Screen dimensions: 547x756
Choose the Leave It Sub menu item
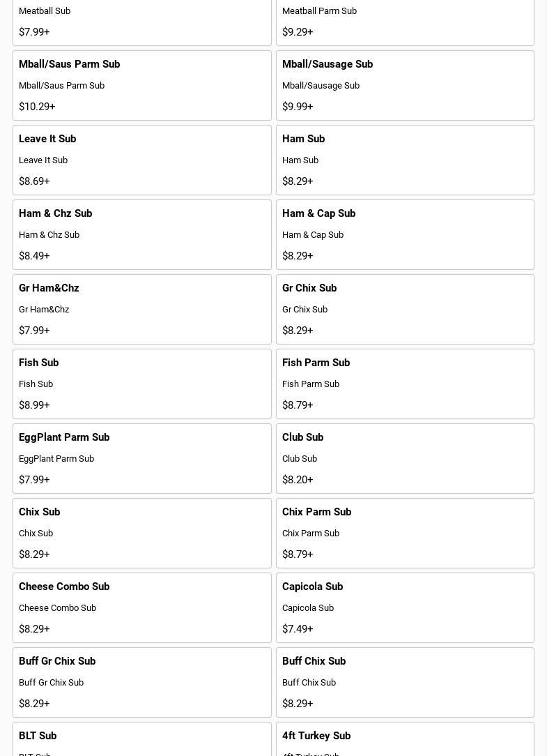[x=141, y=160]
